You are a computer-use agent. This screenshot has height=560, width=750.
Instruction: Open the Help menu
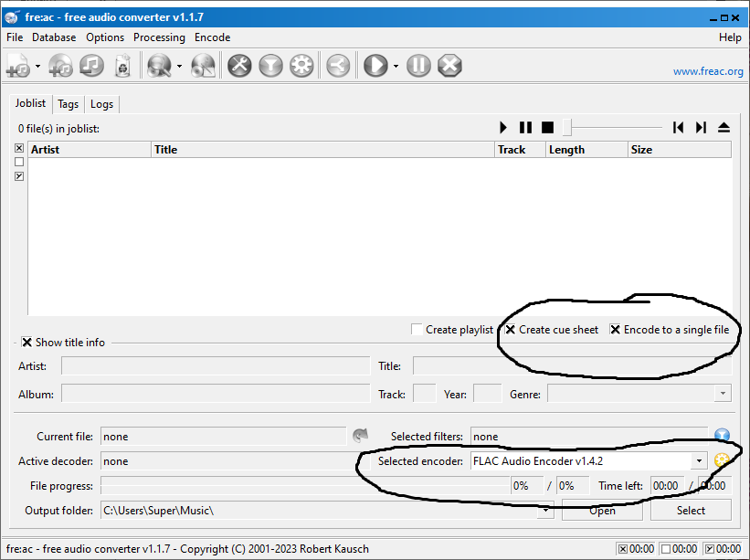tap(730, 37)
